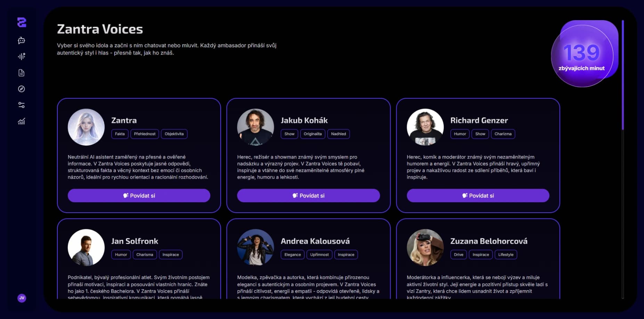Toggle the Upřímnost tag on Andrea Kalousová's card

pos(319,254)
